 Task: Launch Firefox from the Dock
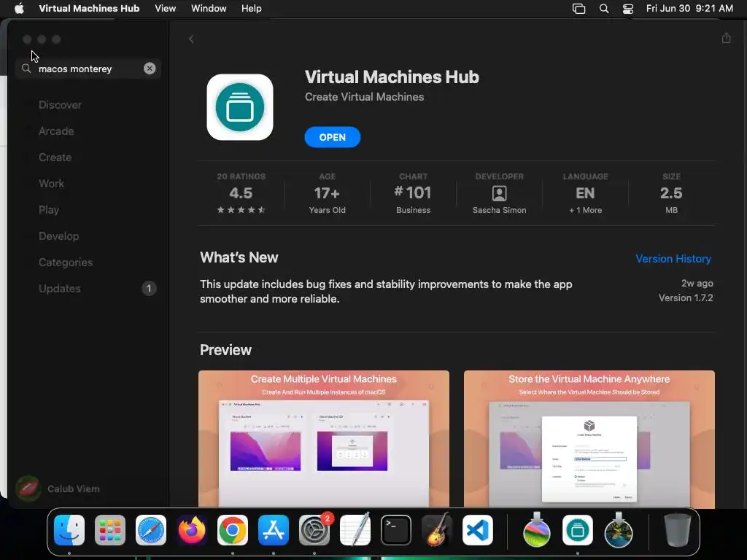click(192, 530)
